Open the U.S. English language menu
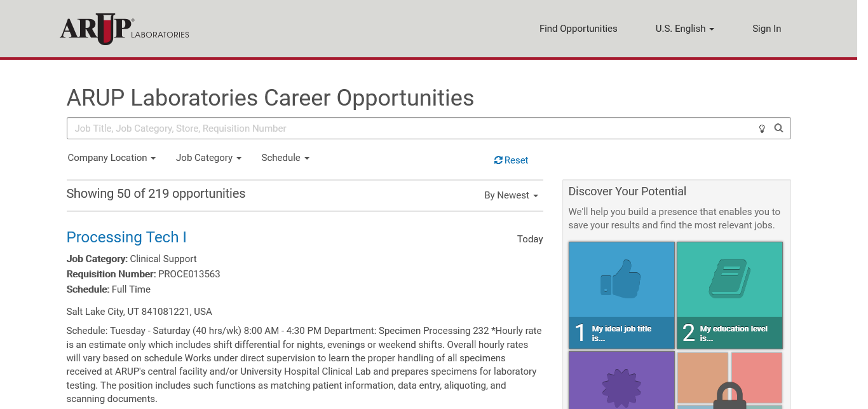868x409 pixels. point(684,29)
